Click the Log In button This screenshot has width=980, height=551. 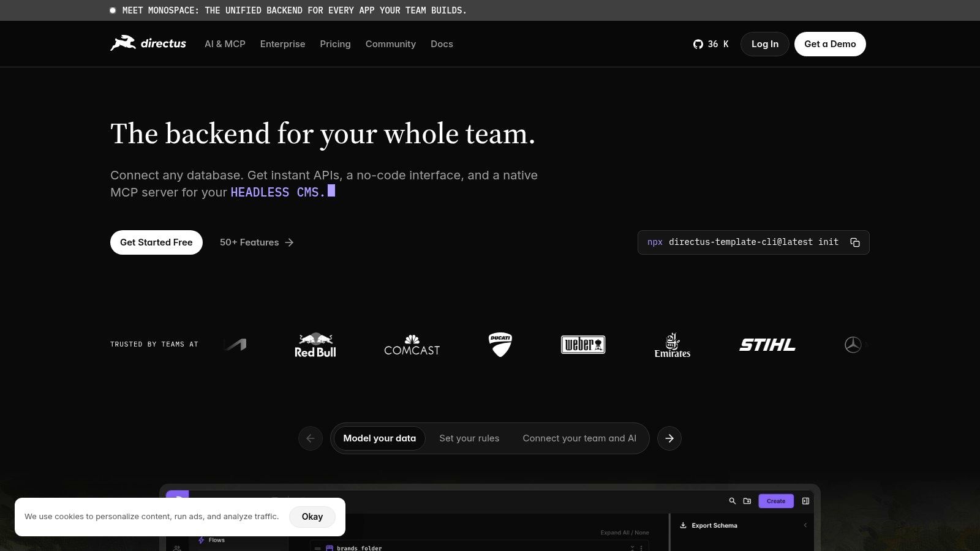[765, 44]
